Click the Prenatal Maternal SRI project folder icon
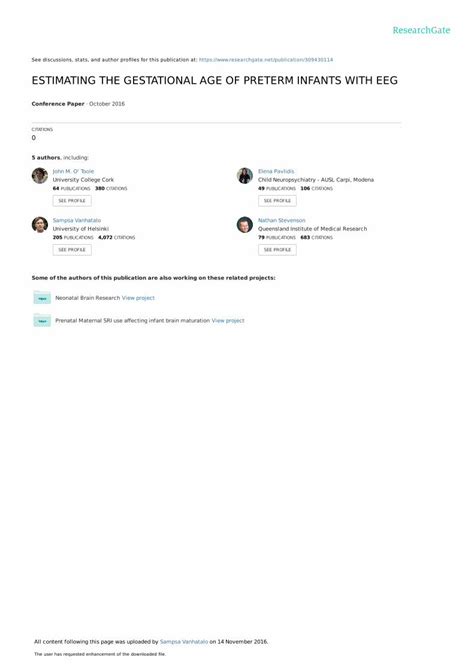This screenshot has width=474, height=669. click(x=42, y=320)
